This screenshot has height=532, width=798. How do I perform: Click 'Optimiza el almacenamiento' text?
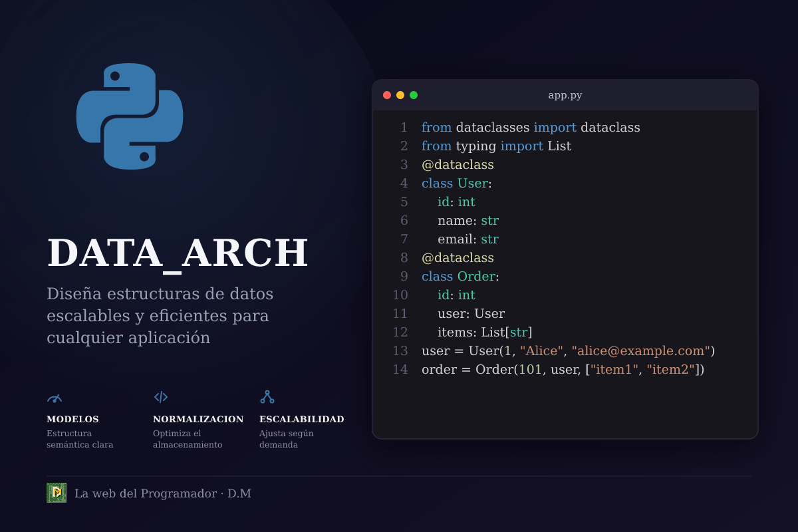tap(188, 439)
